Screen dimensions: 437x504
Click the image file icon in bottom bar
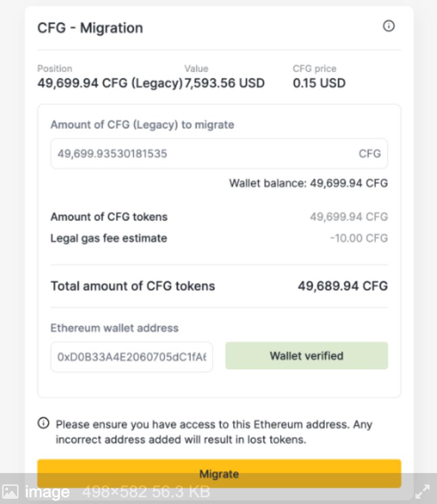click(x=10, y=492)
